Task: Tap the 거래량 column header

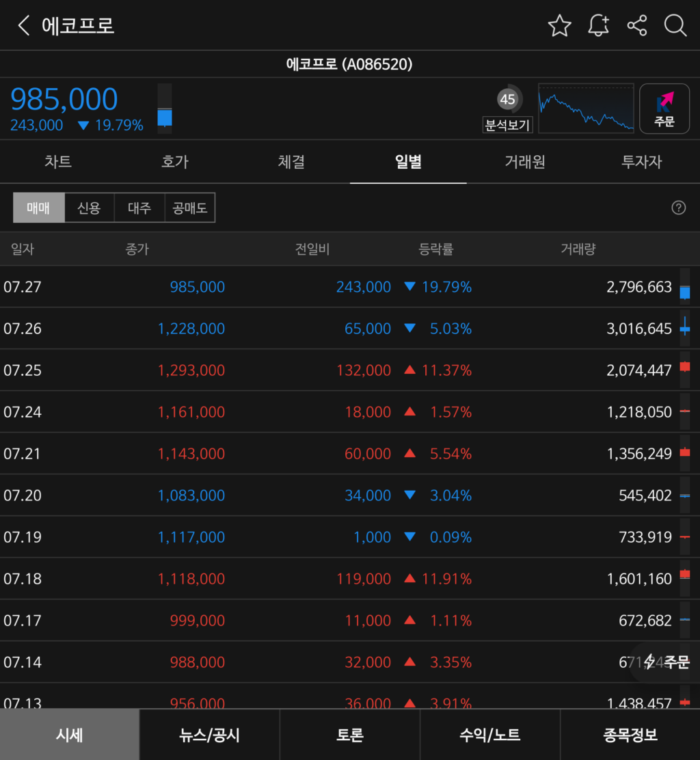Action: click(578, 249)
